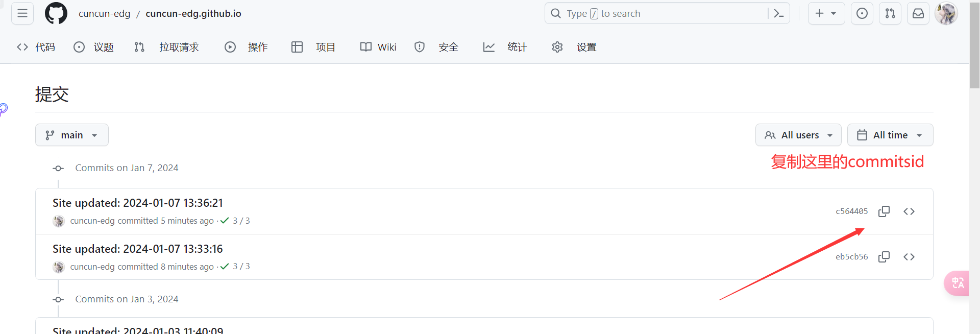Expand the plus create-new dropdown

[825, 13]
